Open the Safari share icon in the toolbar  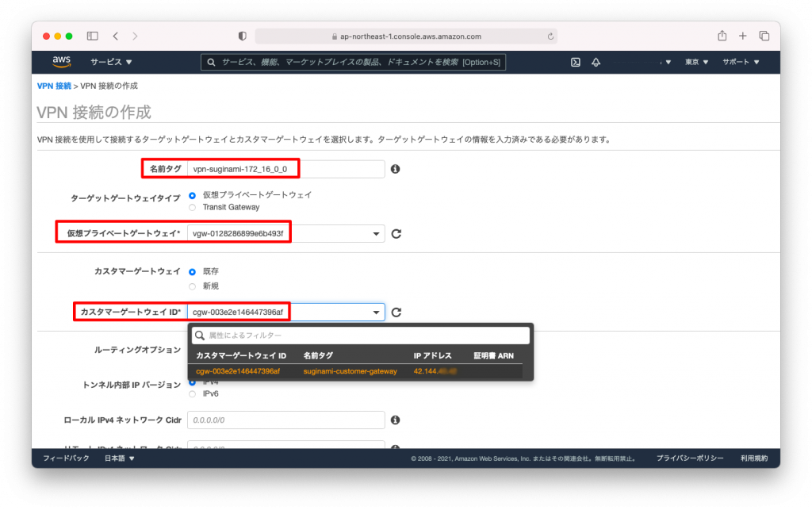click(722, 36)
